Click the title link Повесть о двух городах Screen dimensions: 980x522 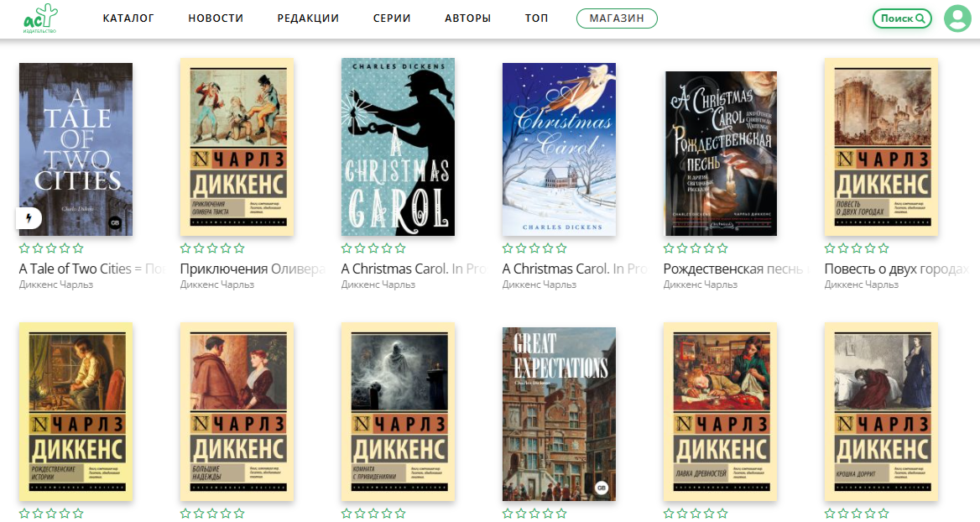[x=896, y=269]
